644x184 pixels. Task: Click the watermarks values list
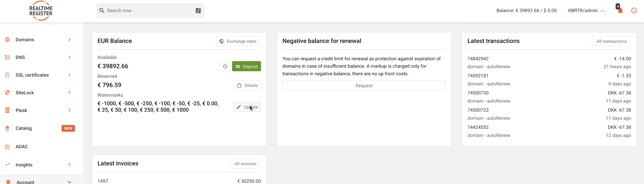(x=158, y=107)
